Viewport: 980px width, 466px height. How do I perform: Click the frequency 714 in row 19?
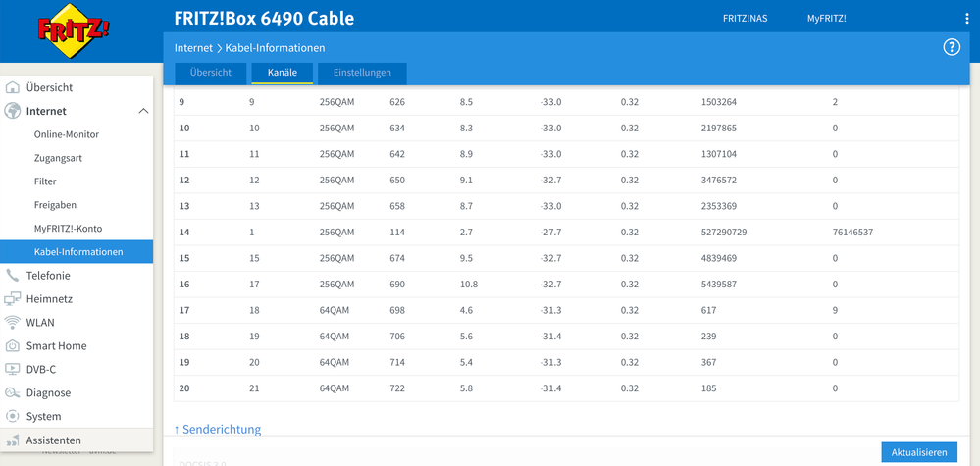tap(397, 362)
